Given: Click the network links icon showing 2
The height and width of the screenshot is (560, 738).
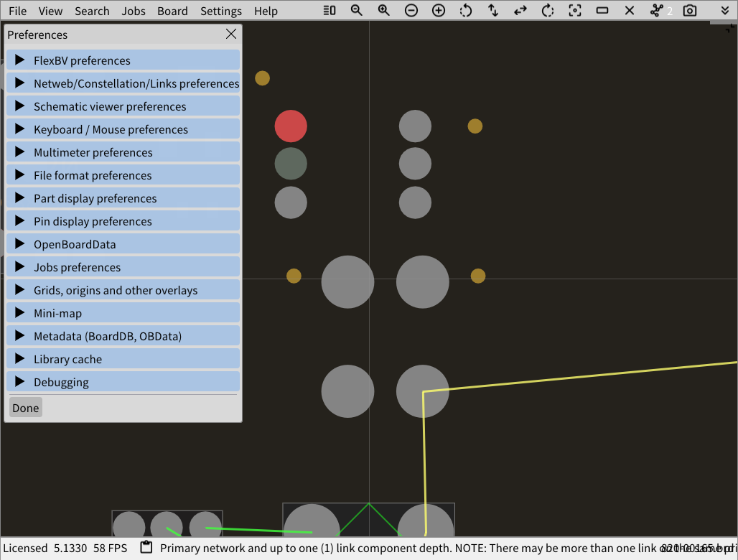Looking at the screenshot, I should point(656,11).
